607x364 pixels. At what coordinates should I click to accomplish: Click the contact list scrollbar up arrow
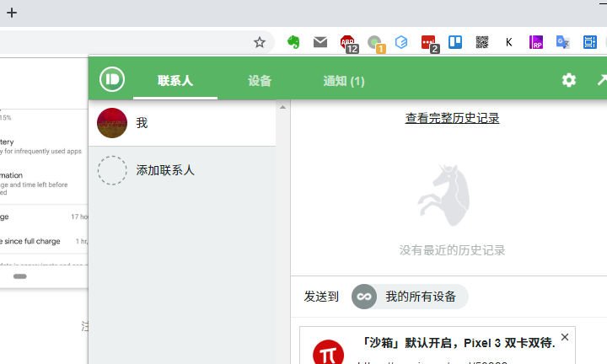coord(283,107)
